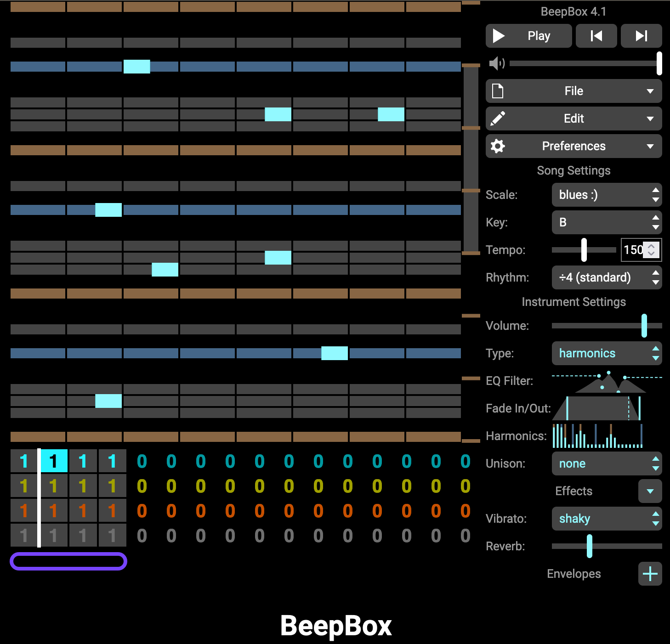670x644 pixels.
Task: Click the skip-back playback icon
Action: click(x=596, y=36)
